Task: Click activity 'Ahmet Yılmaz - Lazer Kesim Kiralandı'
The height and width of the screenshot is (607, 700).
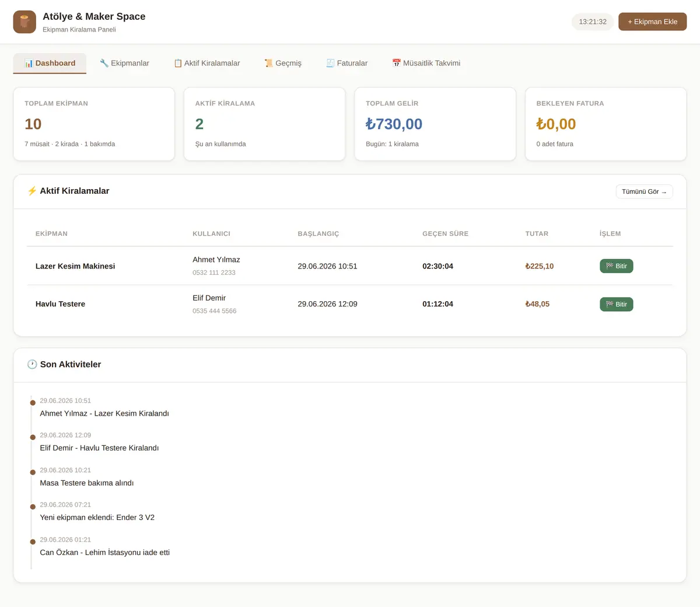Action: click(x=104, y=413)
